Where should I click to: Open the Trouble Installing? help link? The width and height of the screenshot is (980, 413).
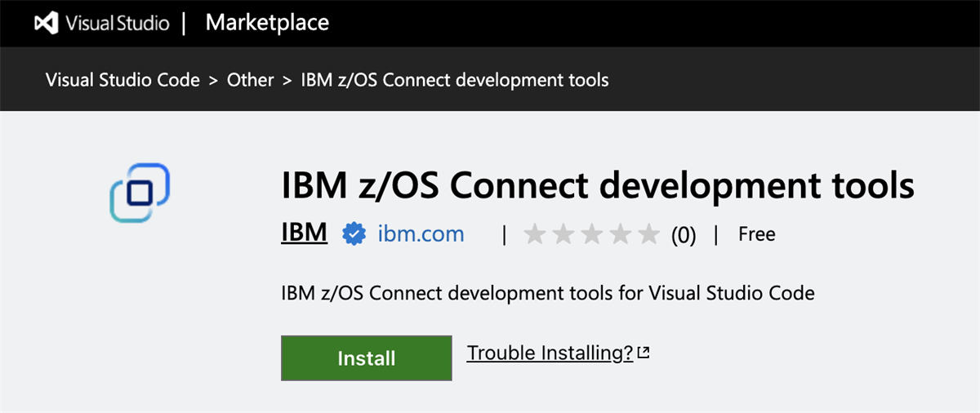(550, 353)
